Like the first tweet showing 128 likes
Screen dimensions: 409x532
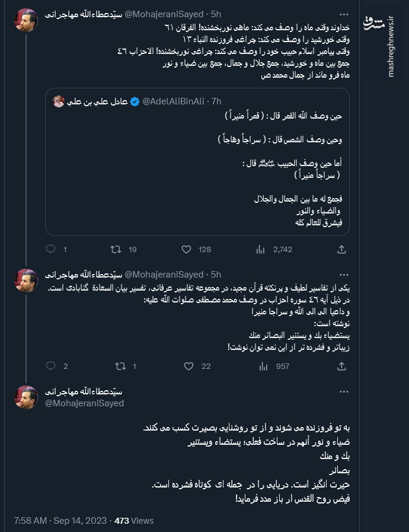[x=186, y=249]
